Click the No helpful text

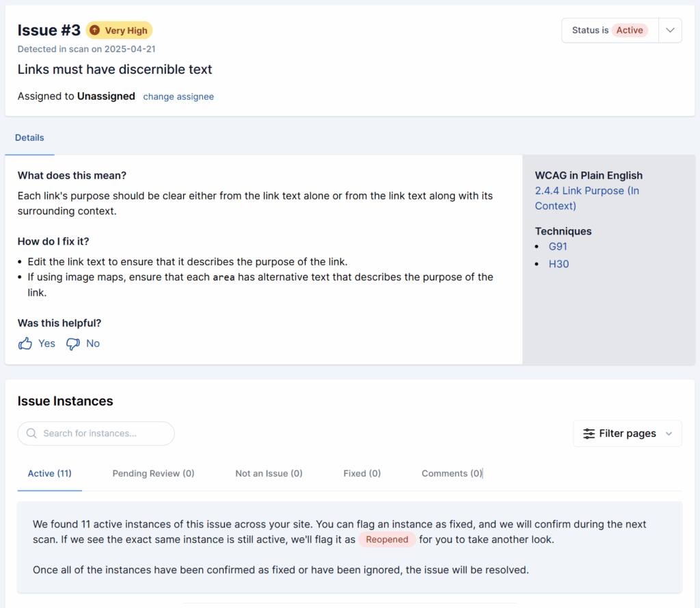(x=93, y=343)
